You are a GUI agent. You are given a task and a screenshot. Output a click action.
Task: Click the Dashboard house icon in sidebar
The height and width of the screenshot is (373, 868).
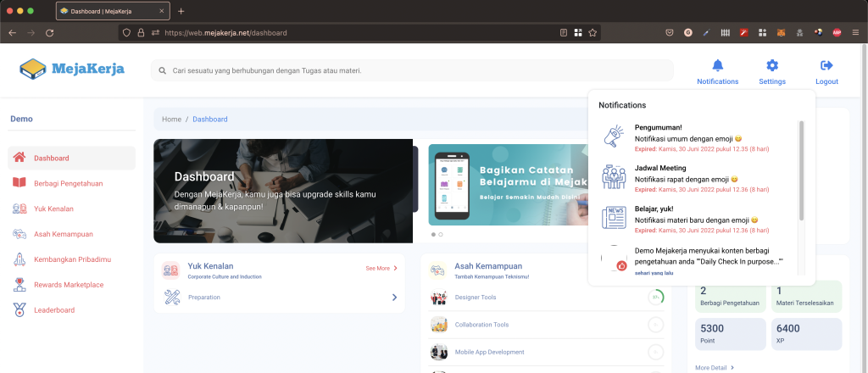[x=19, y=157]
